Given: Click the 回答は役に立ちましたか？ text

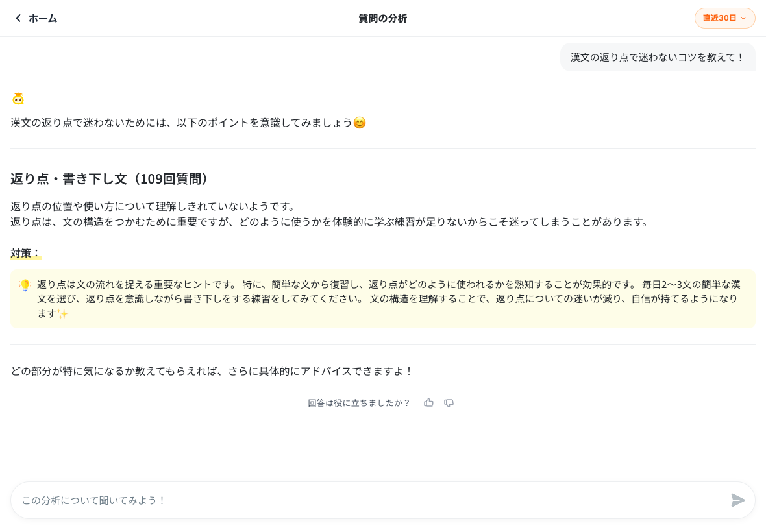Looking at the screenshot, I should (x=359, y=403).
